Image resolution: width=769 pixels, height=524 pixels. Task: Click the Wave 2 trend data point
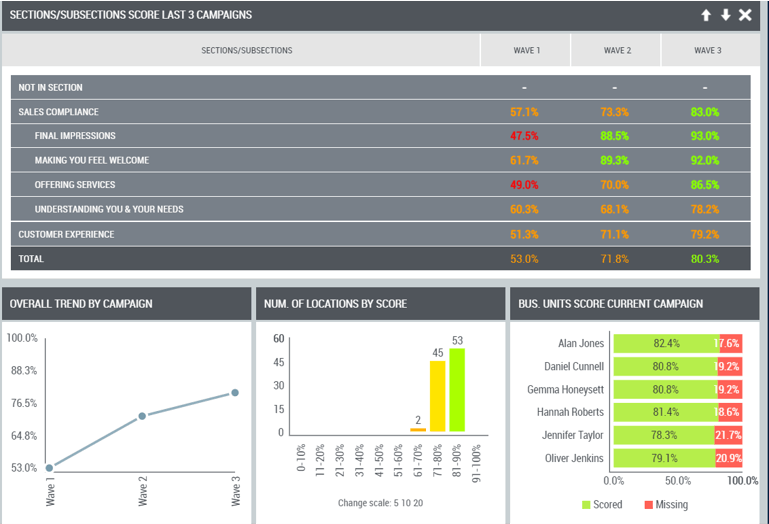coord(142,416)
